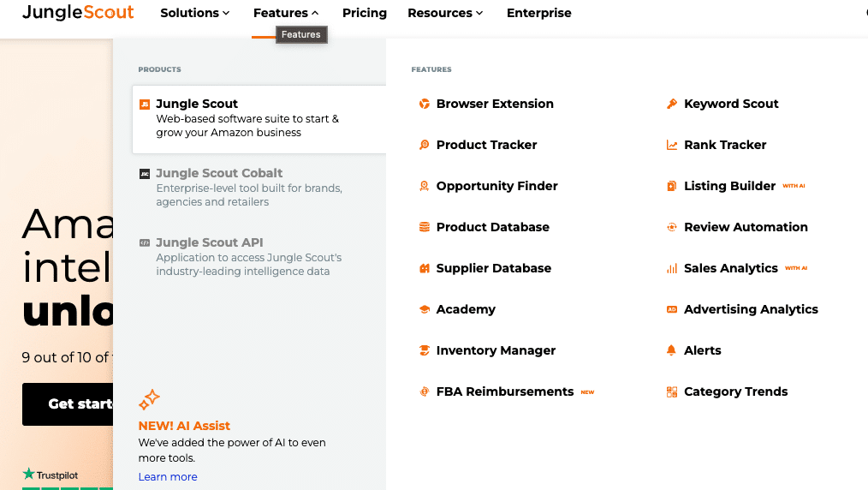Image resolution: width=868 pixels, height=490 pixels.
Task: Open the Alerts feature link
Action: click(703, 350)
